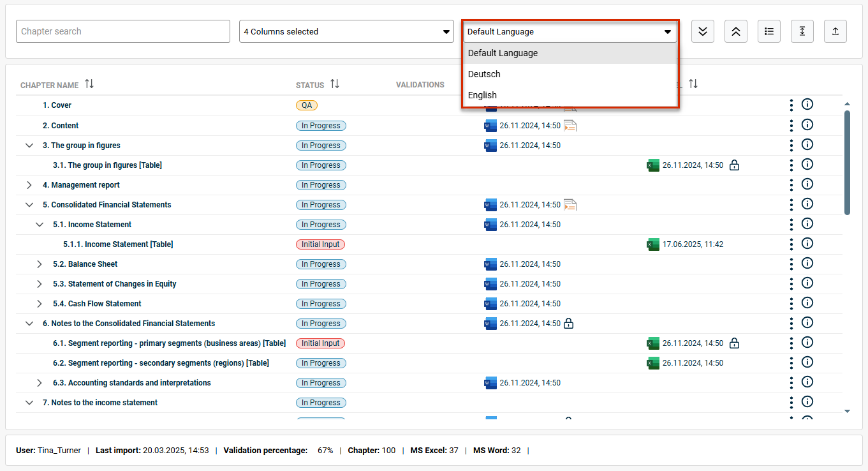
Task: Click the row height toggle icon button
Action: 802,31
